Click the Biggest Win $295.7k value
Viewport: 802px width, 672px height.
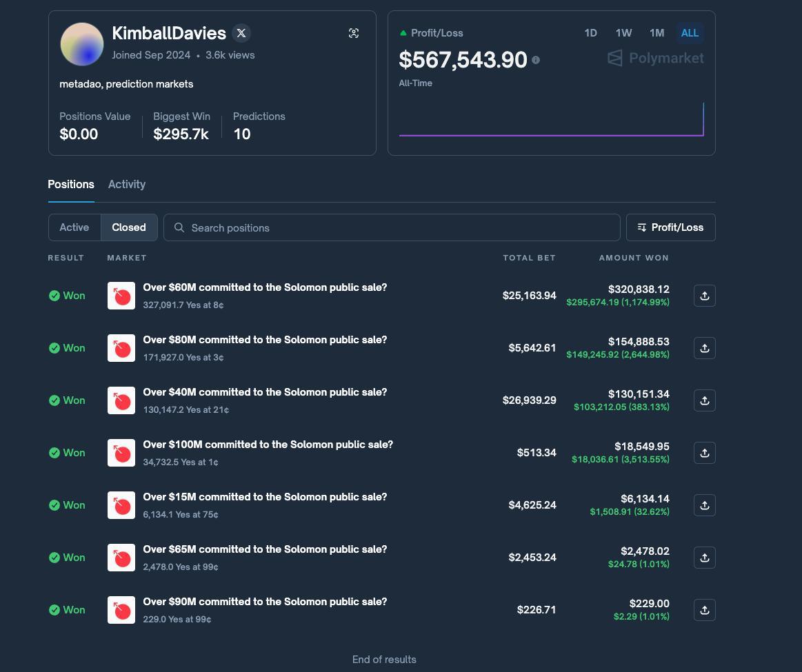pos(181,134)
